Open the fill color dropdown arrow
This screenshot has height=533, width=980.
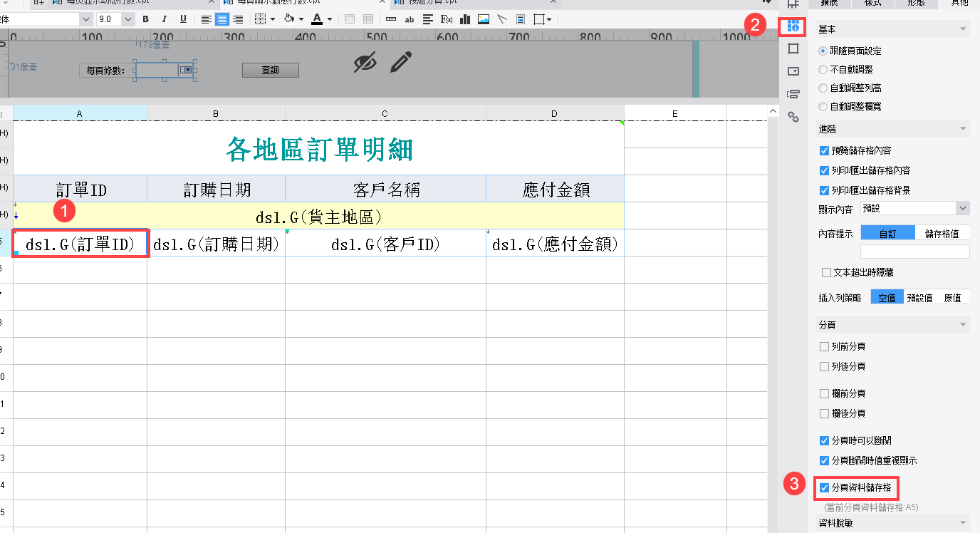pos(301,19)
